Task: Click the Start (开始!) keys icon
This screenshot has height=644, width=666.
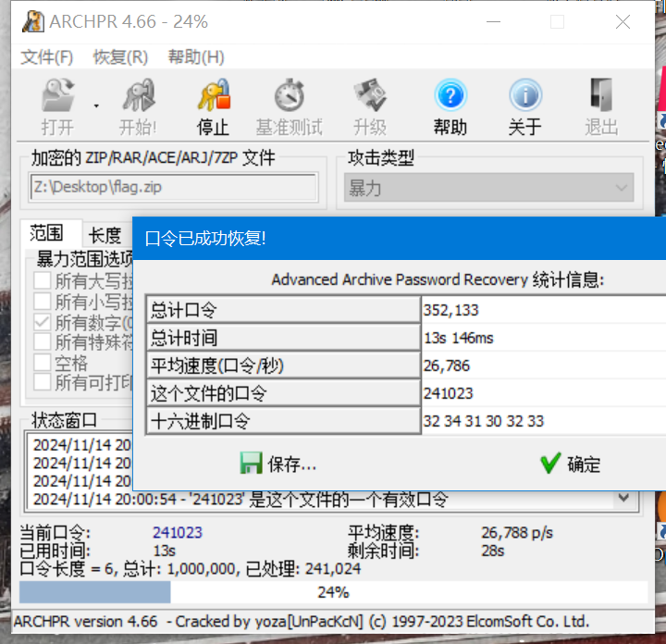Action: [x=139, y=95]
